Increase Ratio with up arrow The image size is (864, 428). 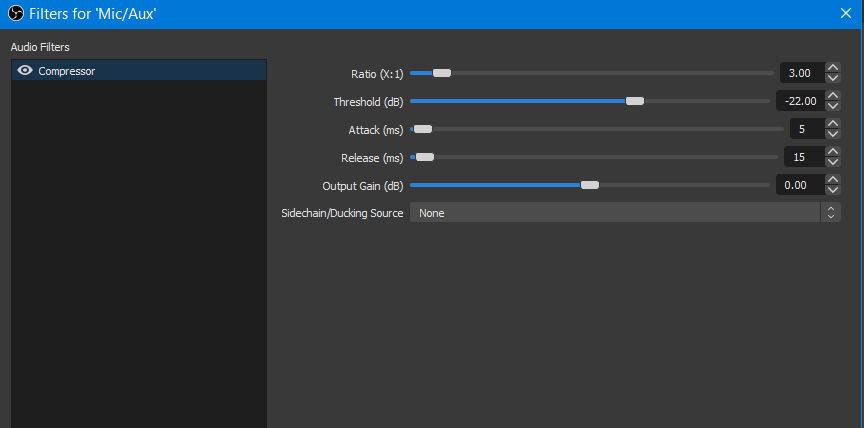pyautogui.click(x=833, y=68)
